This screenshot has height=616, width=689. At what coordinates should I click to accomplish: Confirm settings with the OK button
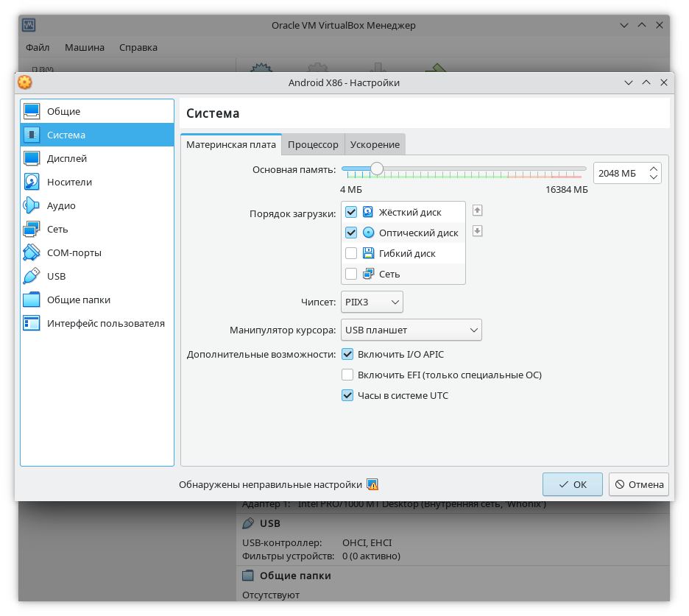point(573,484)
